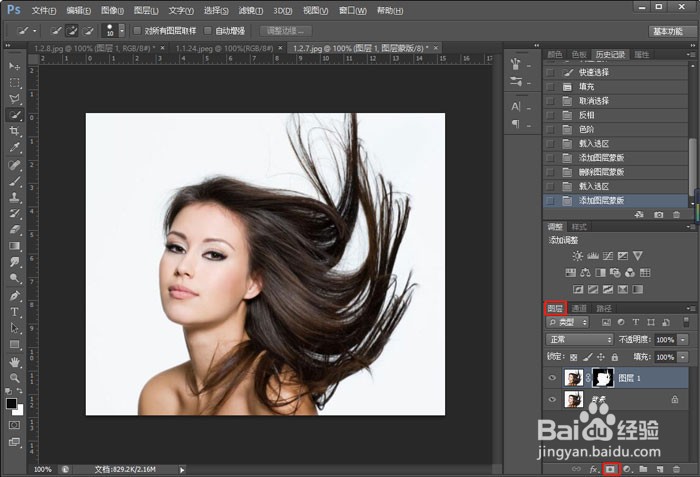700x477 pixels.
Task: Open brush picker dropdown arrow
Action: coord(121,30)
